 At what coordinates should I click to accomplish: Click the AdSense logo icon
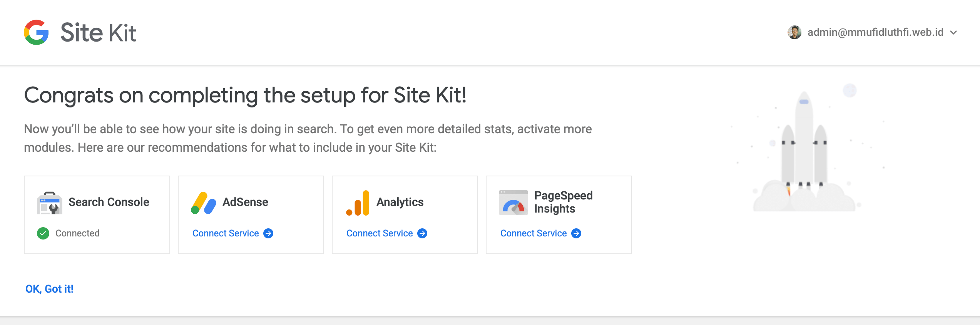pyautogui.click(x=203, y=203)
